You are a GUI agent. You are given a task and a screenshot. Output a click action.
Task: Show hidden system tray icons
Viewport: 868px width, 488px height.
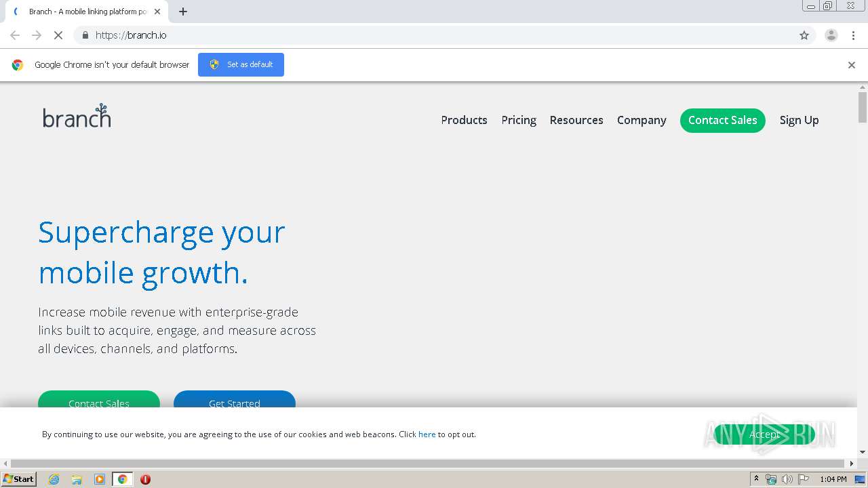click(x=756, y=479)
